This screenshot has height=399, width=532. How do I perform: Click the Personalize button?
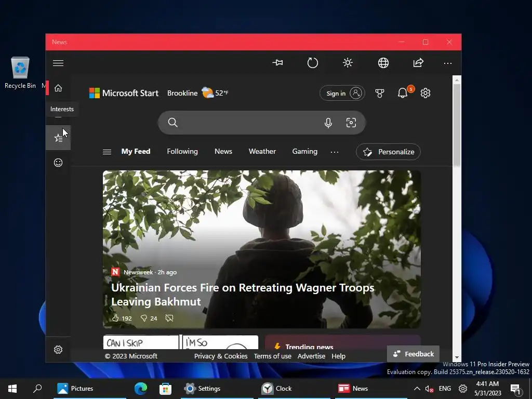(388, 152)
